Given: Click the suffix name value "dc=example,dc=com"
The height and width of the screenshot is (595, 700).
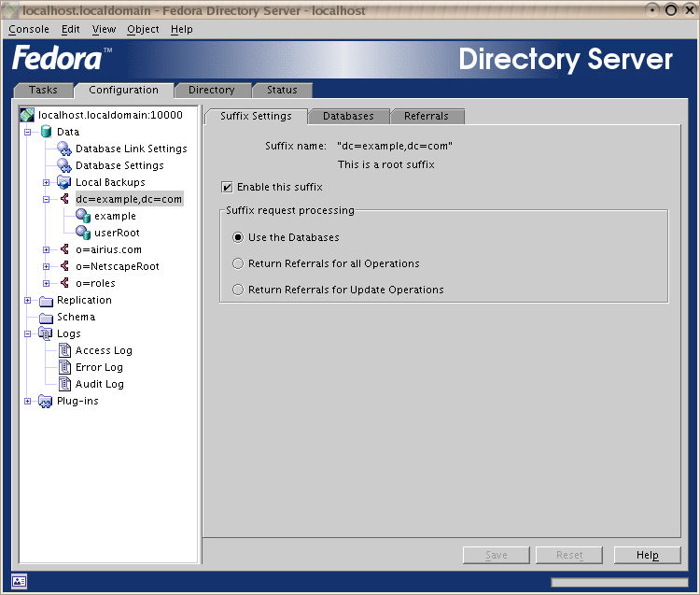Looking at the screenshot, I should (x=395, y=146).
